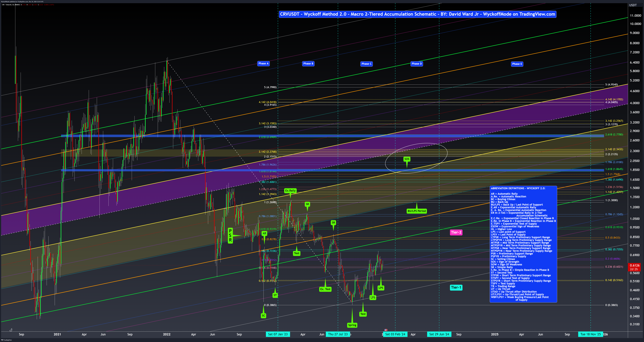Click the Sat 29 Jun '24 date marker
The image size is (644, 342).
pyautogui.click(x=439, y=334)
